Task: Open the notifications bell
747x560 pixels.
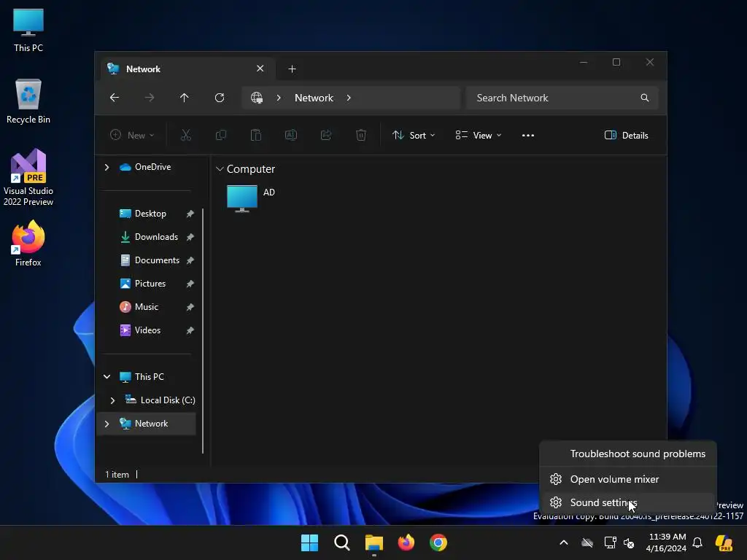Action: (x=697, y=542)
